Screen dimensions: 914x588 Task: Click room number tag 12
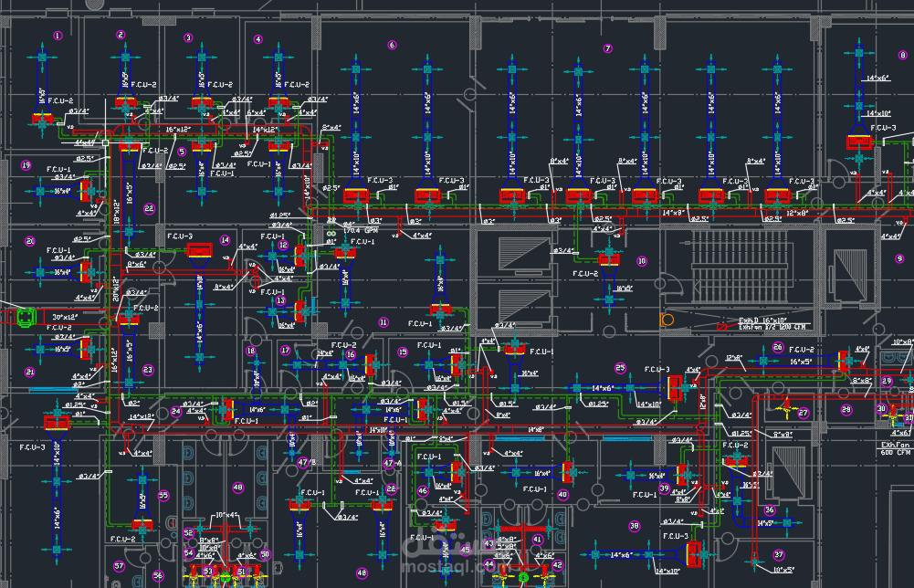coord(283,246)
